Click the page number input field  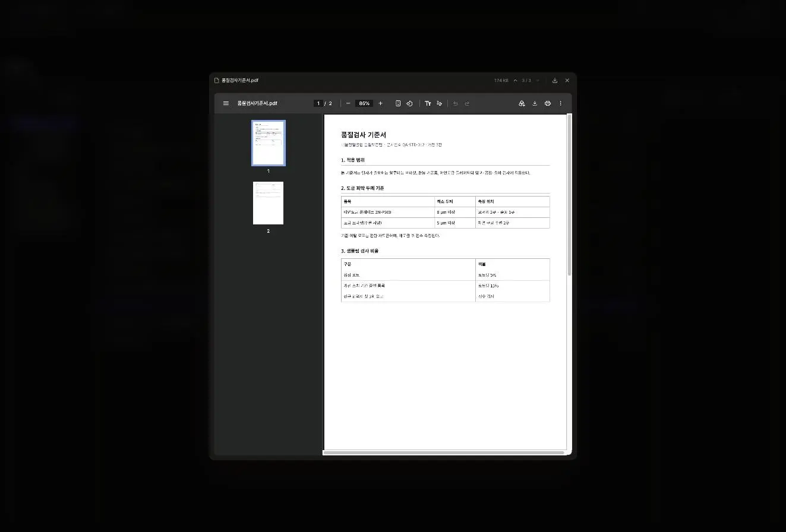318,103
